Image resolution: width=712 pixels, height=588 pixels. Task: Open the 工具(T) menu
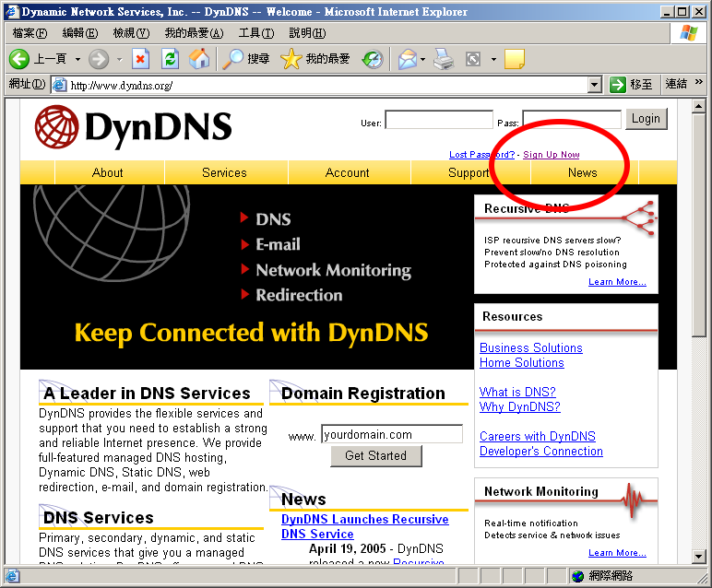click(255, 33)
